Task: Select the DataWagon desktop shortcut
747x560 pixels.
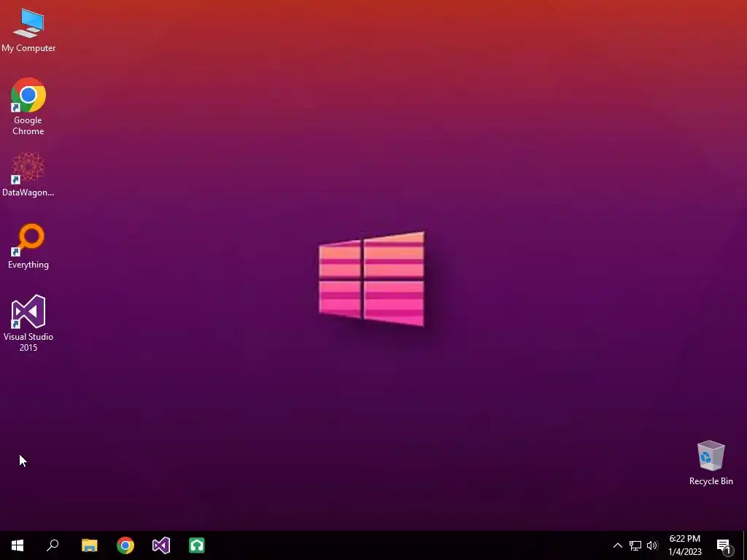Action: click(28, 174)
